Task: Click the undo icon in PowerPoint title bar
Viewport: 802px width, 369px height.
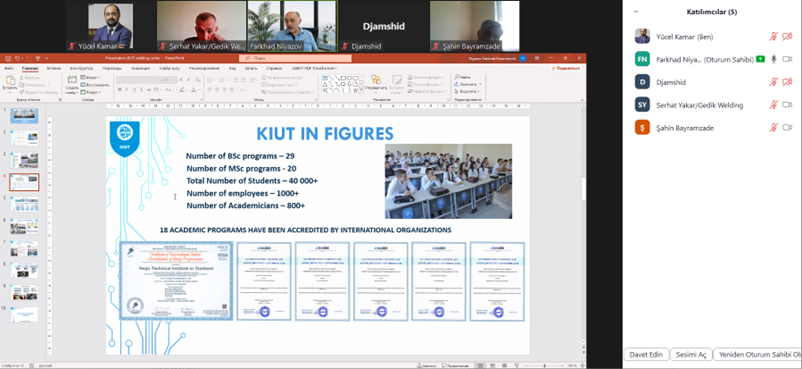Action: point(18,58)
